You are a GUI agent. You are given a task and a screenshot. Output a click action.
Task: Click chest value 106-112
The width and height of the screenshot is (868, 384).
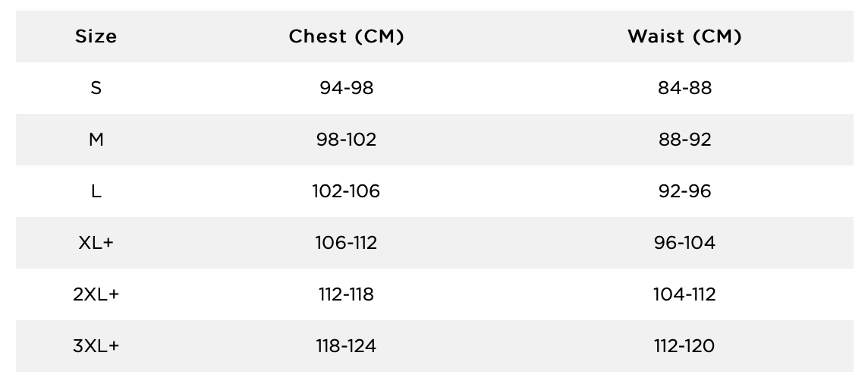coord(347,243)
